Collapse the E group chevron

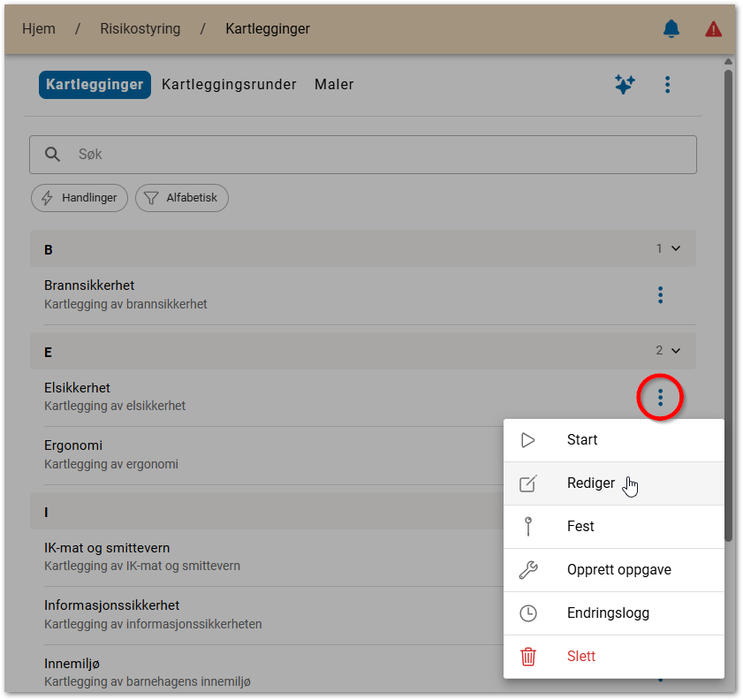click(676, 351)
